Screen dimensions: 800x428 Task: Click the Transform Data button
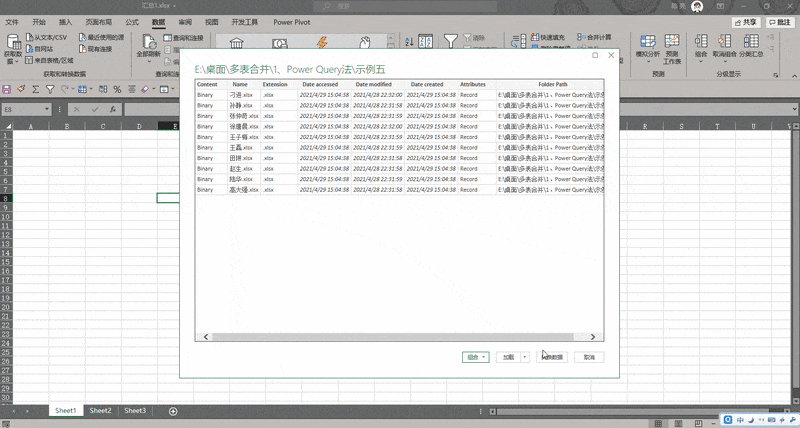(x=550, y=357)
